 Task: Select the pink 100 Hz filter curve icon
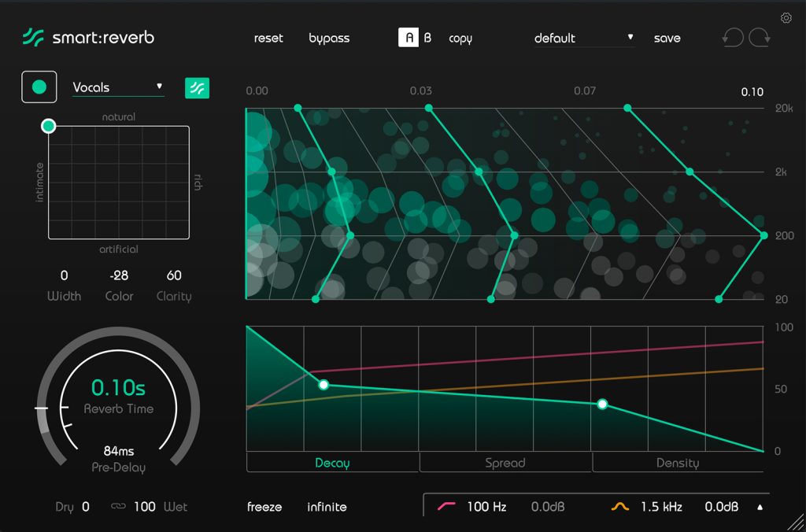tap(448, 507)
